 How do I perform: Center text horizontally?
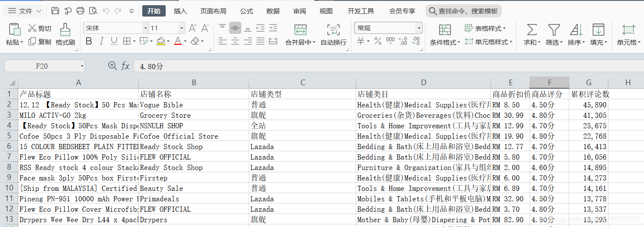[235, 41]
